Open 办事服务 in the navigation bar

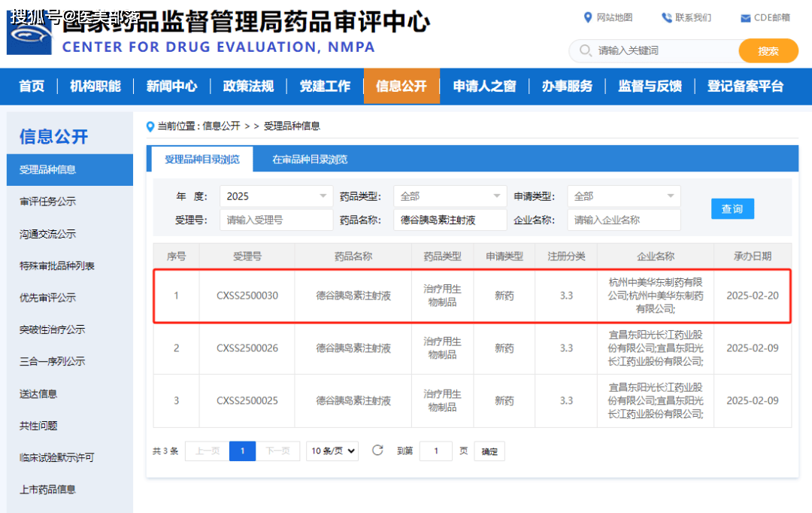pos(567,86)
